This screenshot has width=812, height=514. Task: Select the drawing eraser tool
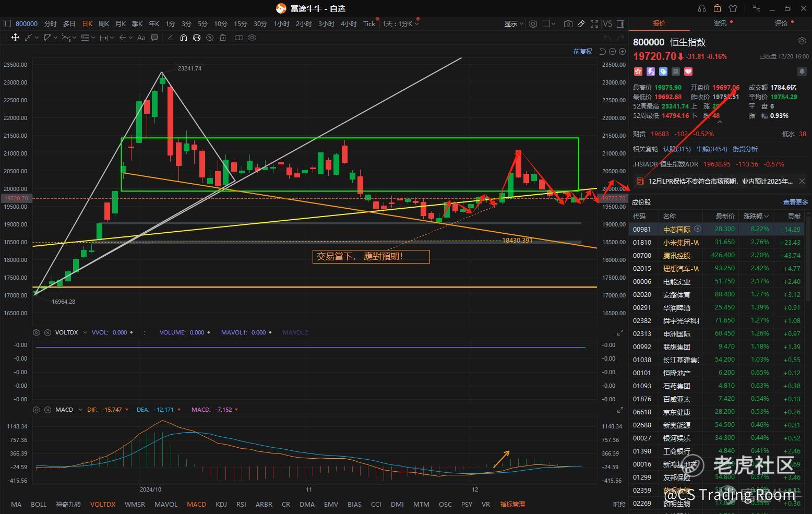point(170,38)
